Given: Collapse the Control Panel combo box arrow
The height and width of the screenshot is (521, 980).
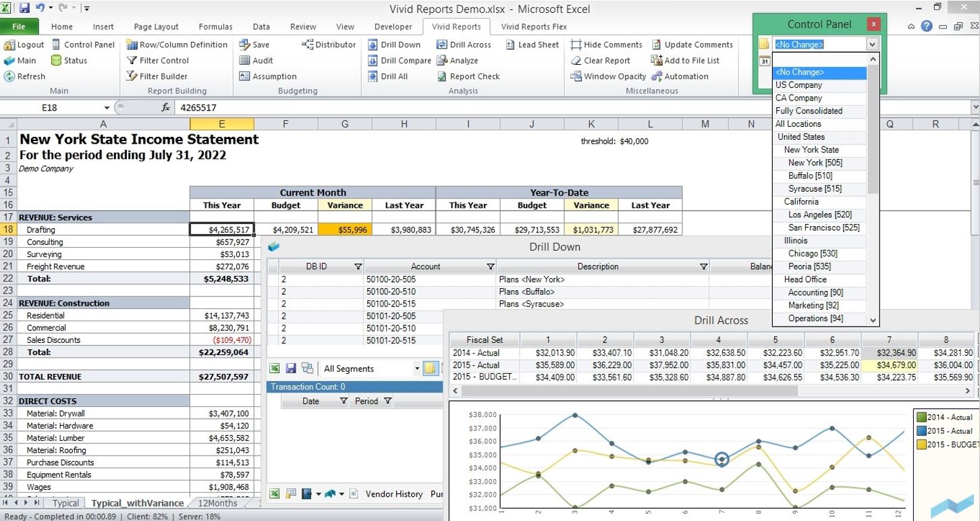Looking at the screenshot, I should coord(872,45).
